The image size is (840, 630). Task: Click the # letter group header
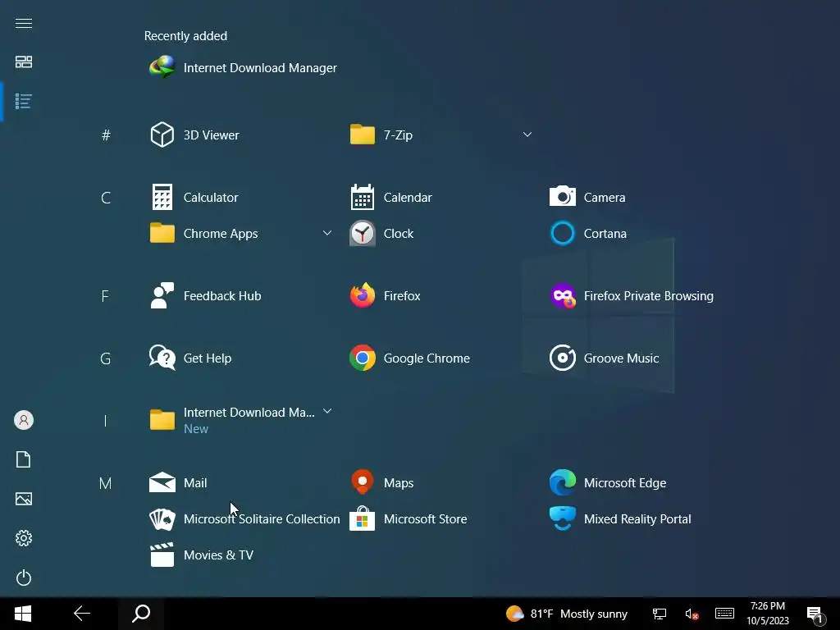tap(106, 135)
